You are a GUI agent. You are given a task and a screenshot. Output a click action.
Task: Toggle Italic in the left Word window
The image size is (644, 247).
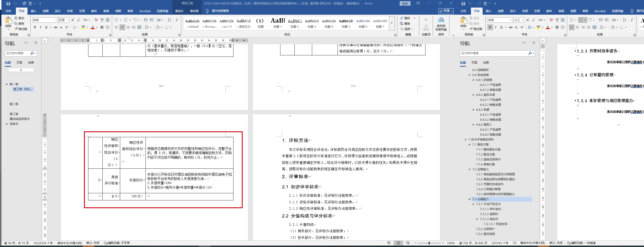click(x=41, y=27)
